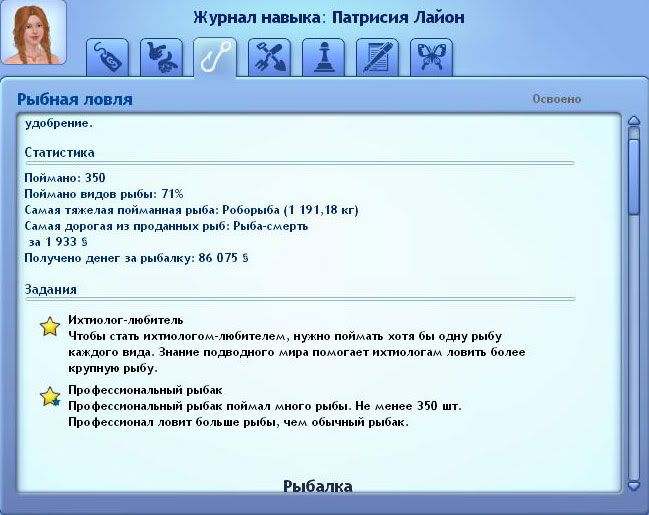Open the chess pawn logic tab
Screen dimensions: 649x515
click(323, 58)
